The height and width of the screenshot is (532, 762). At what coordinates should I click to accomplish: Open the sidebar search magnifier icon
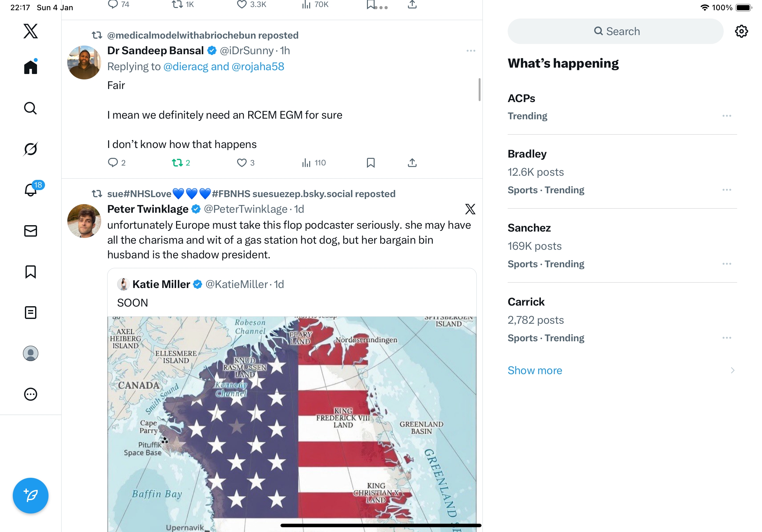click(x=31, y=108)
